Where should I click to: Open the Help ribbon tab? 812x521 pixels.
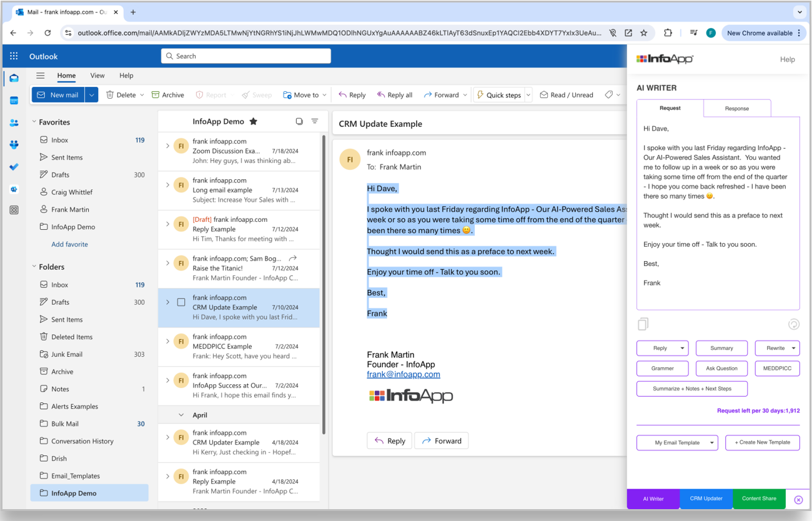click(126, 76)
